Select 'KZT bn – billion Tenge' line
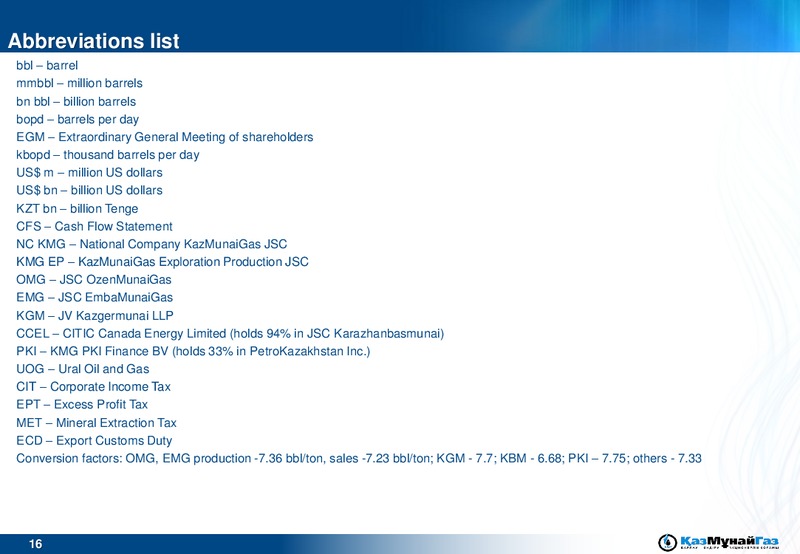The width and height of the screenshot is (800, 554). pos(77,209)
